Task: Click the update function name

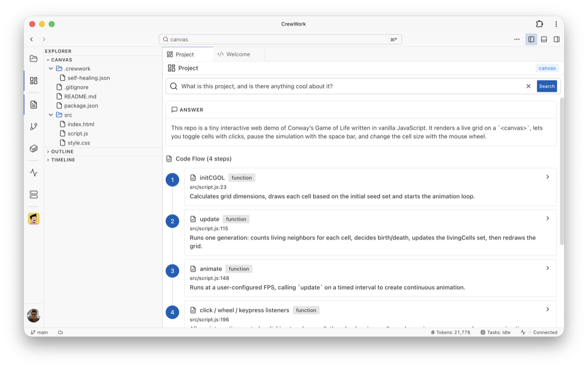Action: pos(209,219)
